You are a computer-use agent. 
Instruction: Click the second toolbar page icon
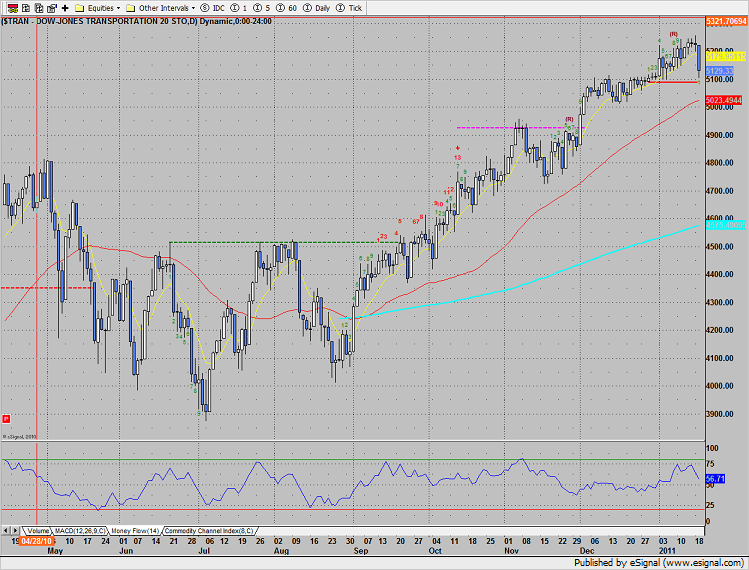tap(27, 8)
